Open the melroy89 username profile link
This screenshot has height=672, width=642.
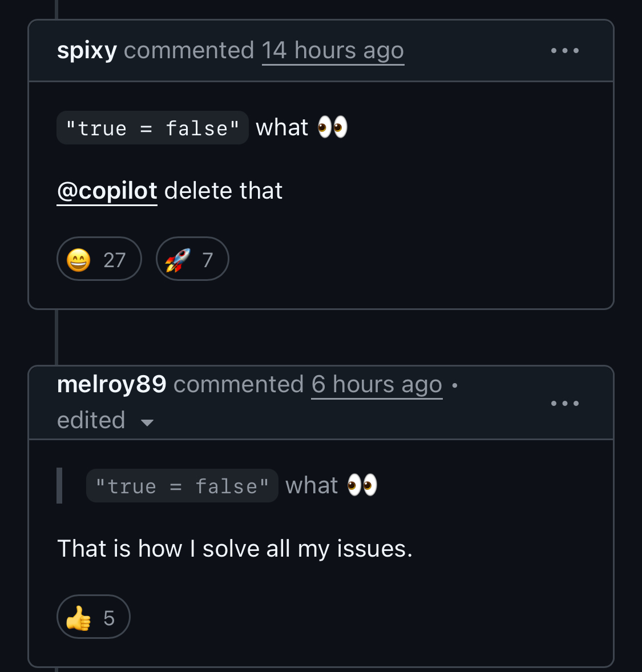pos(112,384)
